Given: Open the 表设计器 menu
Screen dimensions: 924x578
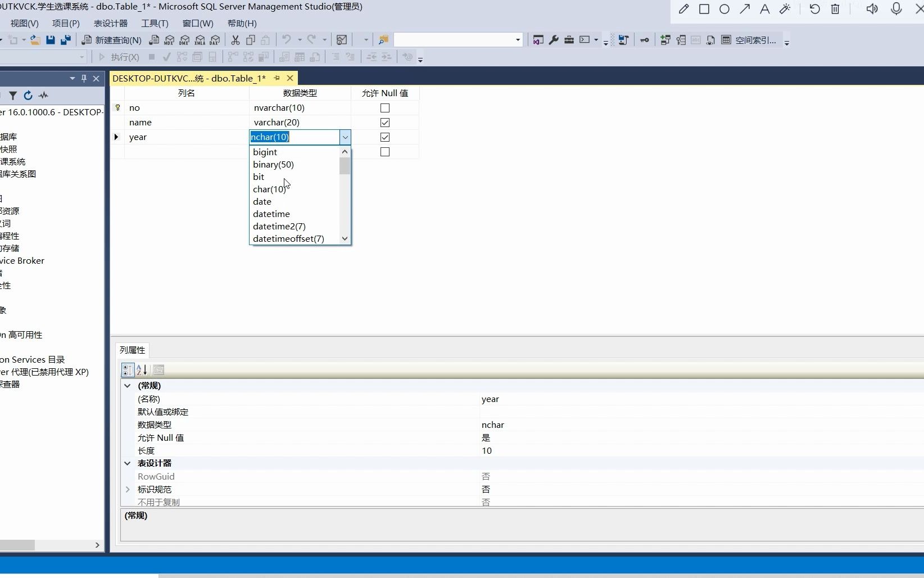Looking at the screenshot, I should 111,23.
